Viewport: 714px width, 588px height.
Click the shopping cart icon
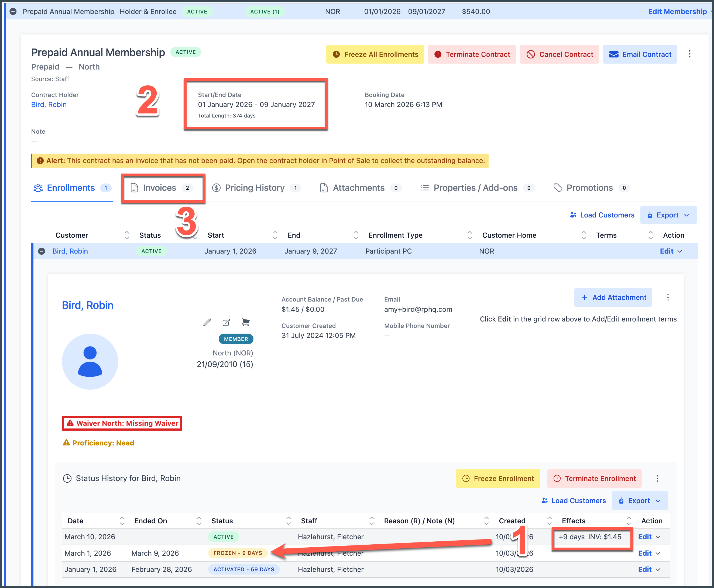pos(246,322)
